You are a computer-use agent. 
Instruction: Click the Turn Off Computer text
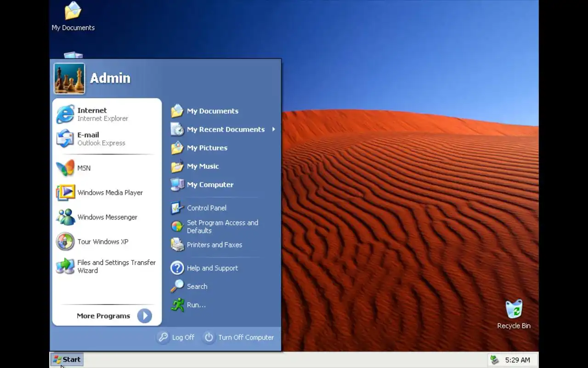pos(246,337)
